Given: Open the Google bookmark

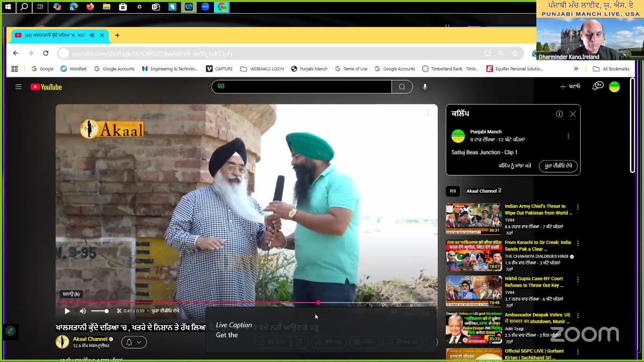Looking at the screenshot, I should [x=42, y=69].
